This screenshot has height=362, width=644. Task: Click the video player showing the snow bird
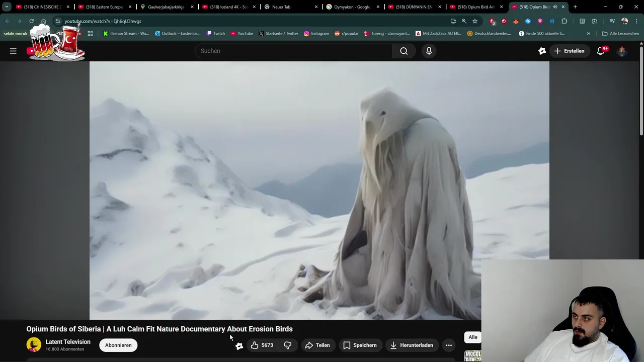[x=319, y=190]
